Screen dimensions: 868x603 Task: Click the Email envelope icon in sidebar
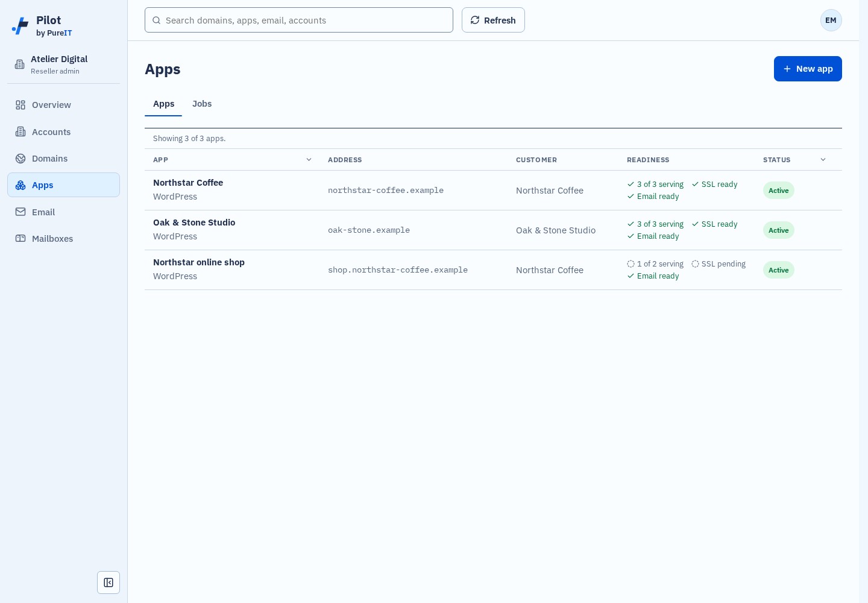(20, 212)
